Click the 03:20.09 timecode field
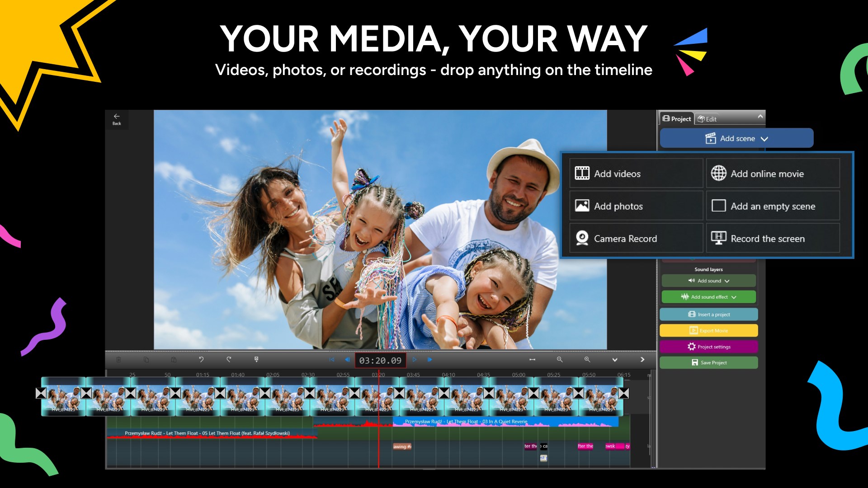Screen dimensions: 868x488 380,360
